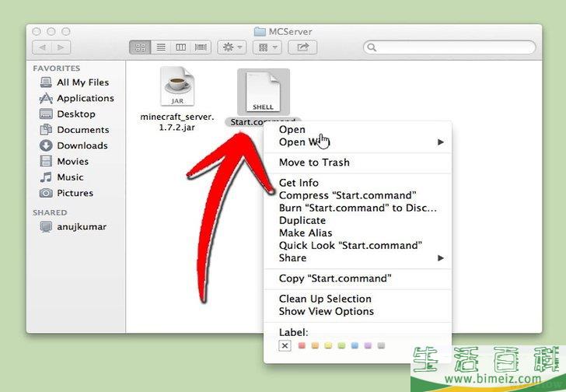
Task: Apply the blue label color
Action: [355, 346]
